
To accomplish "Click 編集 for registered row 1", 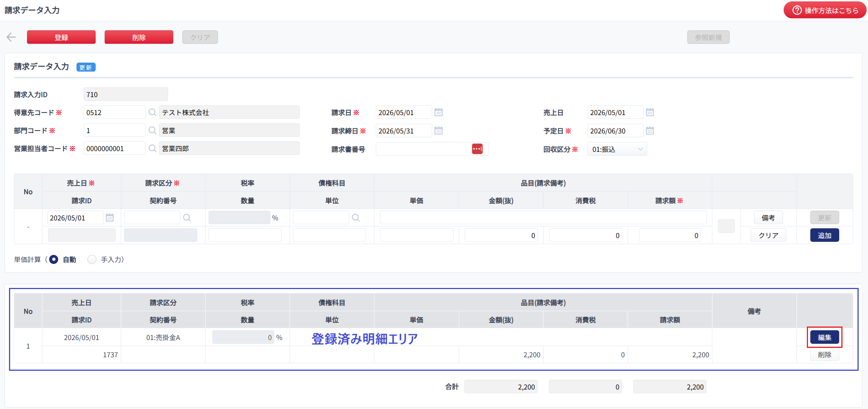I will tap(824, 337).
